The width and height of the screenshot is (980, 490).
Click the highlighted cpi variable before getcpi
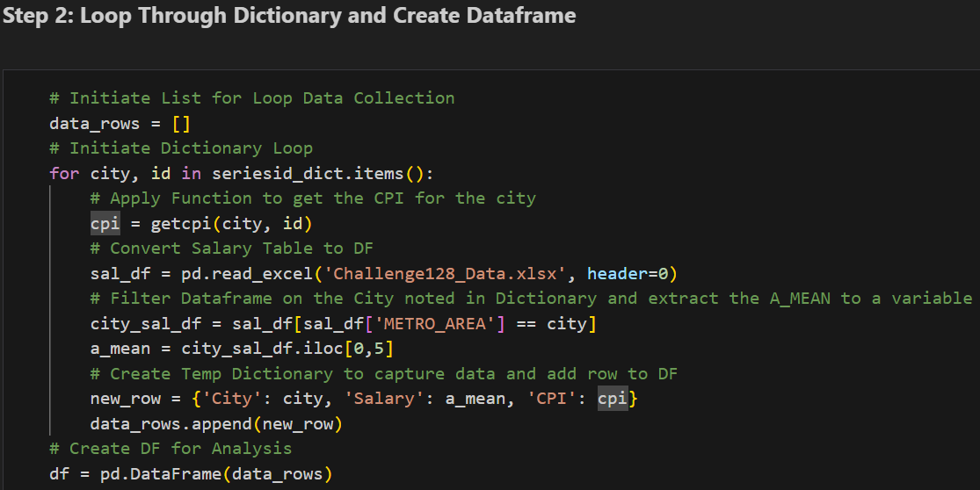[105, 223]
